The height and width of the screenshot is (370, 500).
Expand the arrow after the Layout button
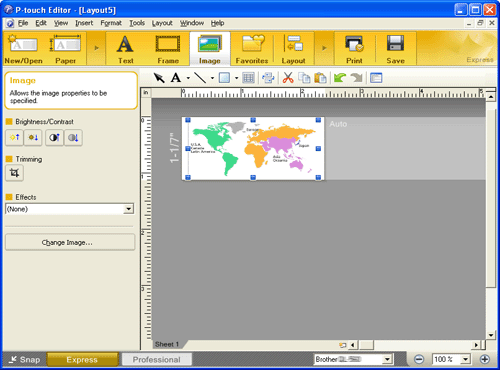[x=324, y=48]
